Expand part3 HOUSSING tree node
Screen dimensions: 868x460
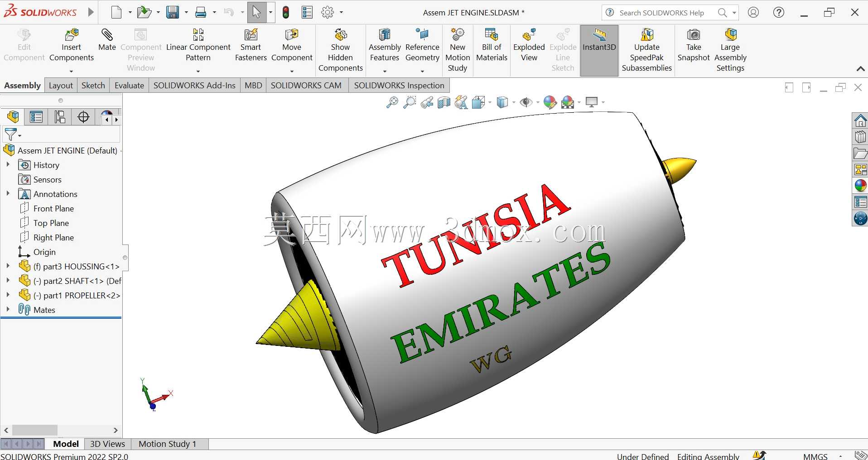coord(8,266)
